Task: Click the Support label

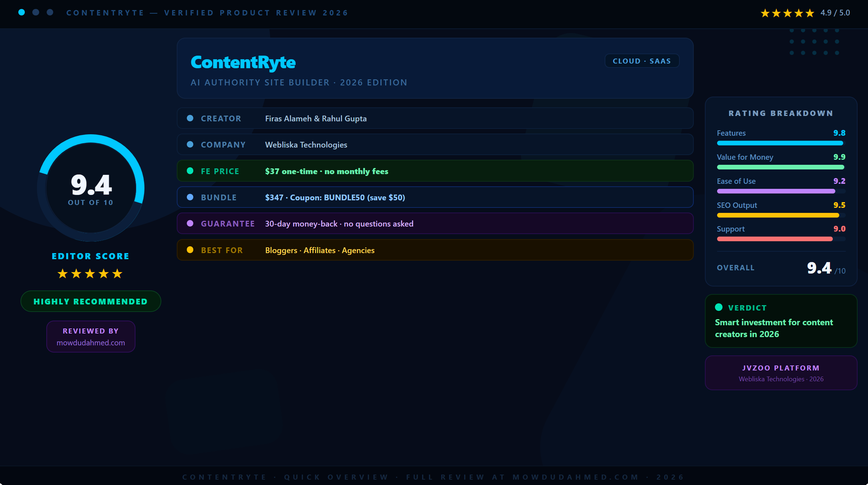Action: (x=731, y=229)
